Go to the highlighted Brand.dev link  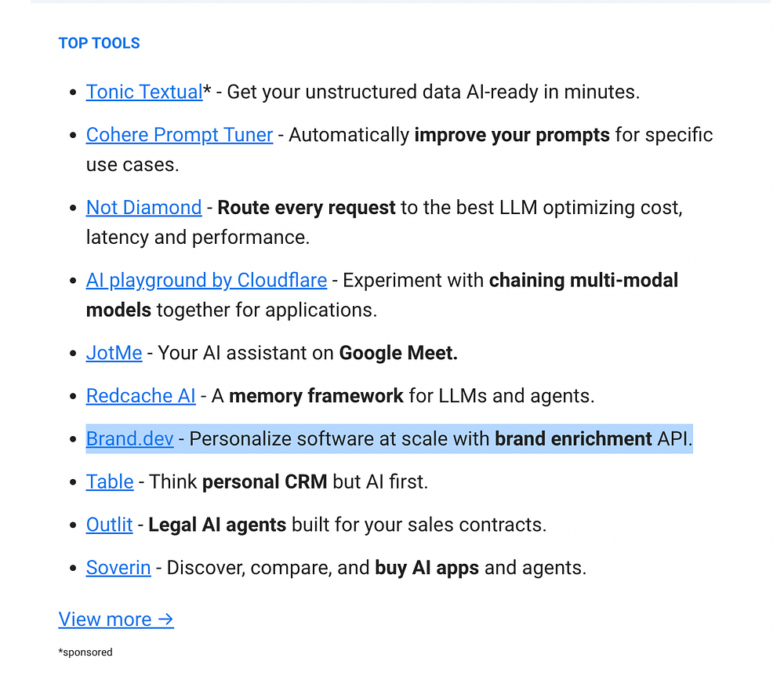(x=130, y=439)
